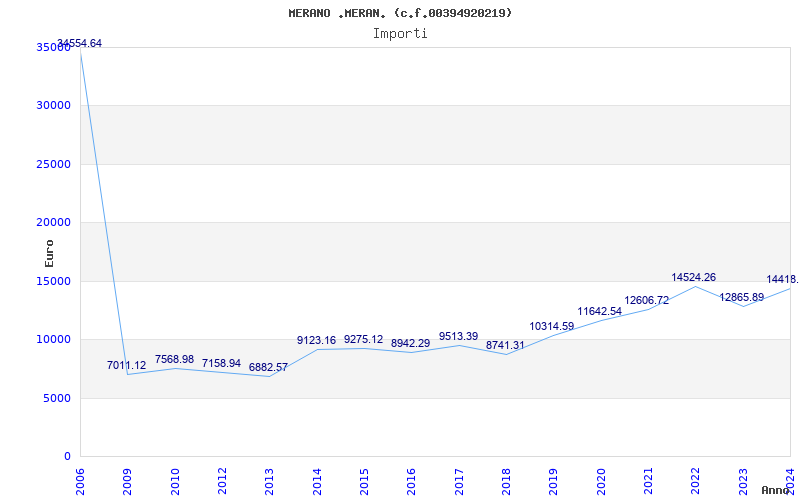Click the data label 8942.29
The image size is (800, 500).
tap(411, 343)
